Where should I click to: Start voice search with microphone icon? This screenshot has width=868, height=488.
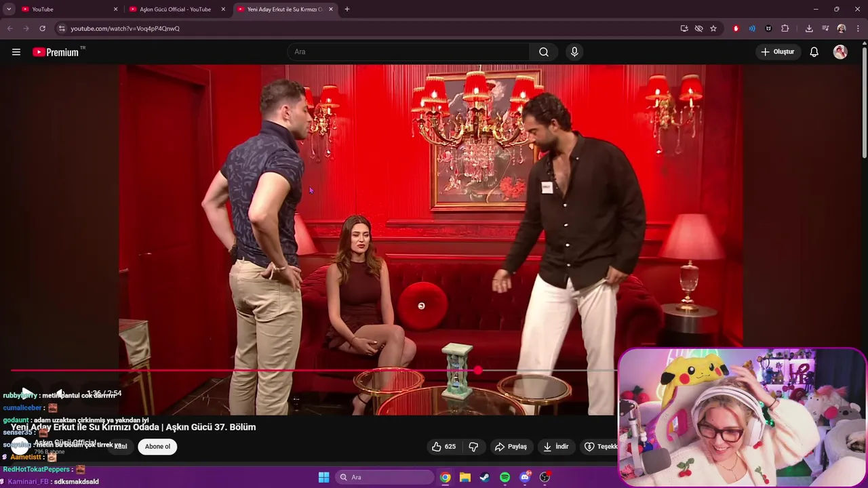pos(574,52)
